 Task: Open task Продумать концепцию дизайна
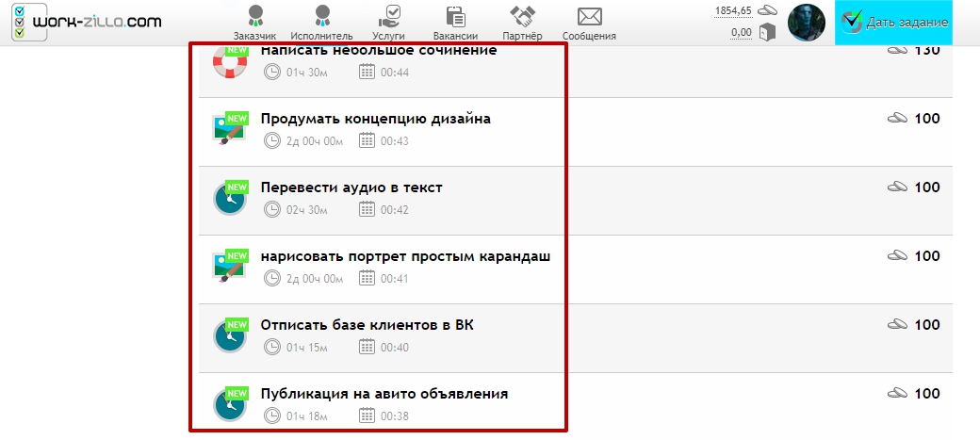(x=375, y=119)
